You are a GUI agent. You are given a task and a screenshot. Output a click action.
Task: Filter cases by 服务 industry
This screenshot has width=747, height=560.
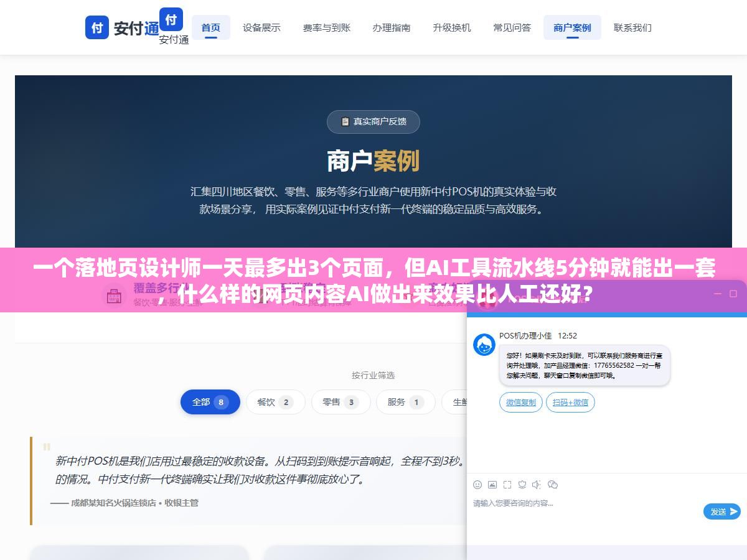tap(406, 402)
